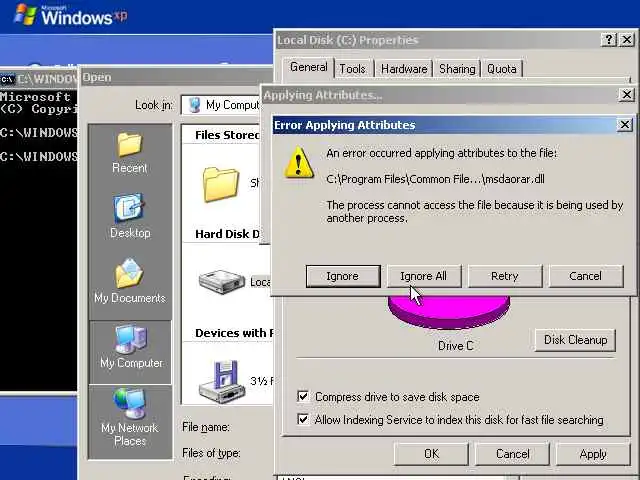The height and width of the screenshot is (480, 640).
Task: Click the Files Stored group header
Action: (x=227, y=135)
